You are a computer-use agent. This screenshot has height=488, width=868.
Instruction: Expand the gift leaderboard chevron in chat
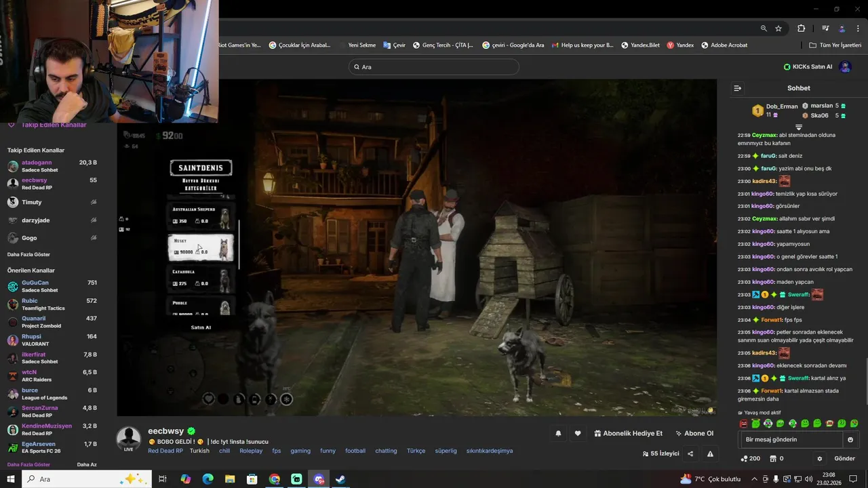799,127
